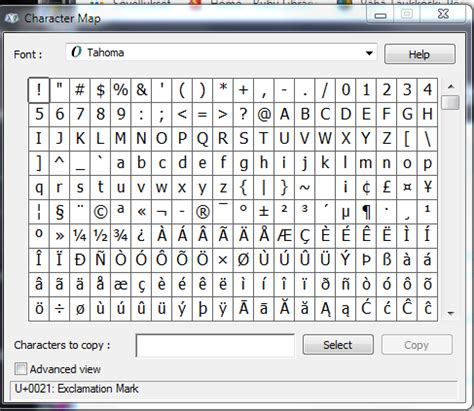Screen dimensions: 474x411
Task: Select the superscript two ² cell
Action: (x=284, y=212)
